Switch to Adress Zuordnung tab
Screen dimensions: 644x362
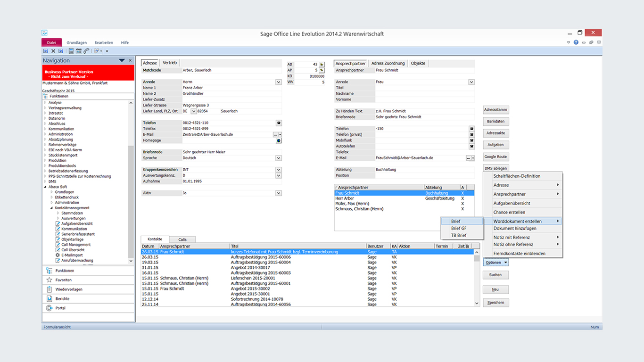388,63
